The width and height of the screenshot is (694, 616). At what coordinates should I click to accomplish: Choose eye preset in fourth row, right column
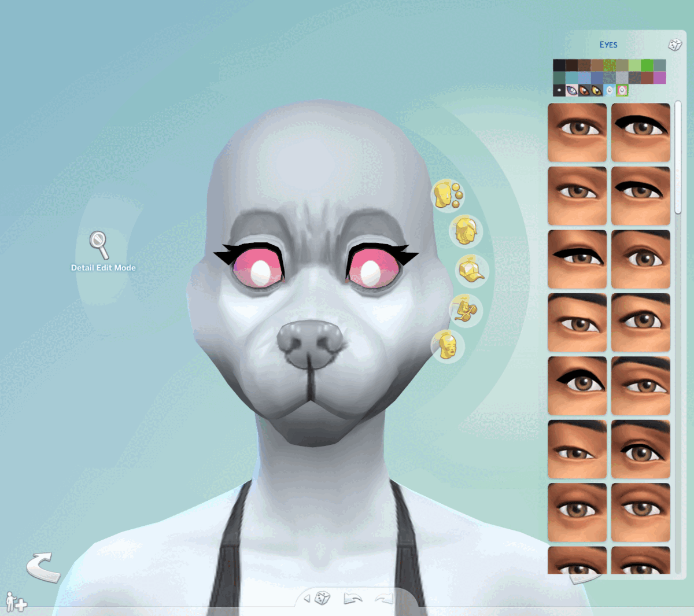pos(641,323)
